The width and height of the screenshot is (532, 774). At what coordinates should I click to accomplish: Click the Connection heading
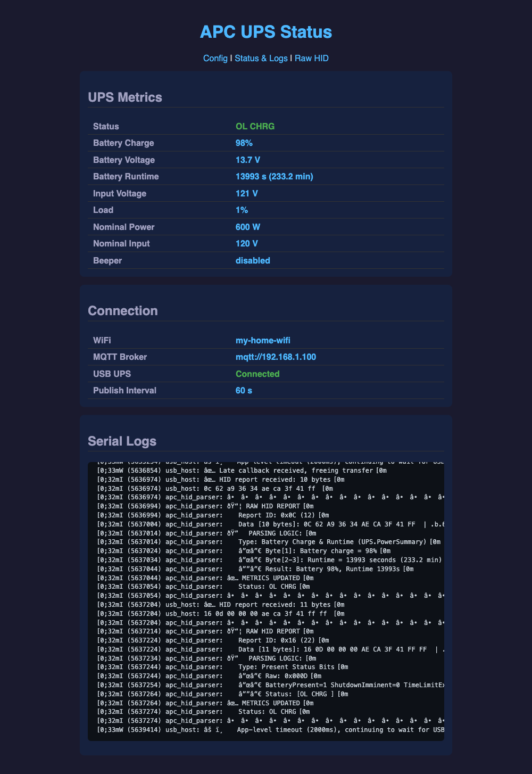point(123,310)
